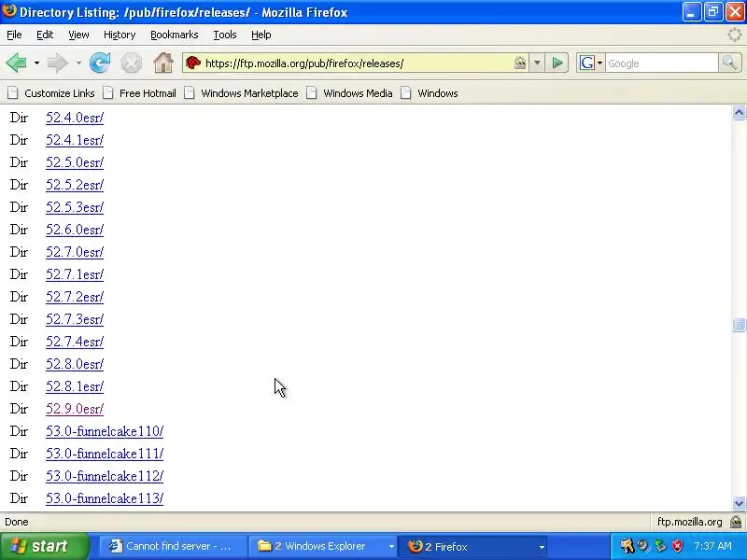Open the 52.8.1esr/ directory link
The height and width of the screenshot is (560, 747).
(75, 386)
